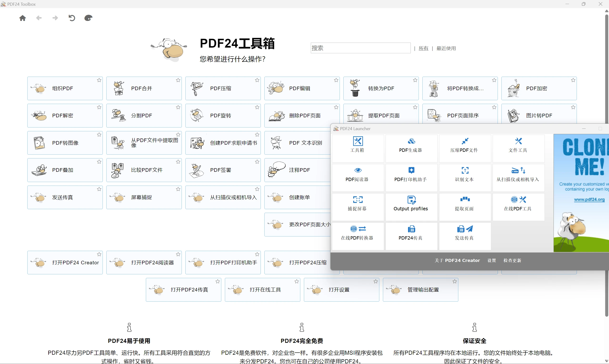The image size is (609, 364).
Task: Open the PDF签署 tool
Action: pos(223,170)
